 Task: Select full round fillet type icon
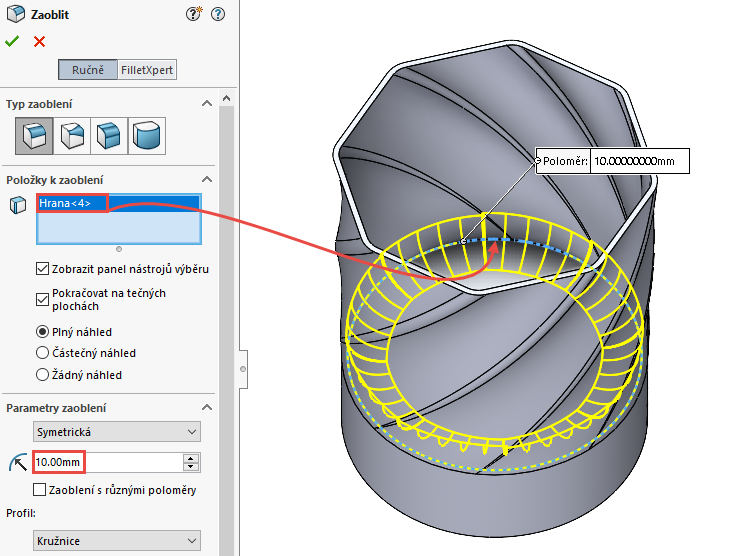pyautogui.click(x=147, y=136)
